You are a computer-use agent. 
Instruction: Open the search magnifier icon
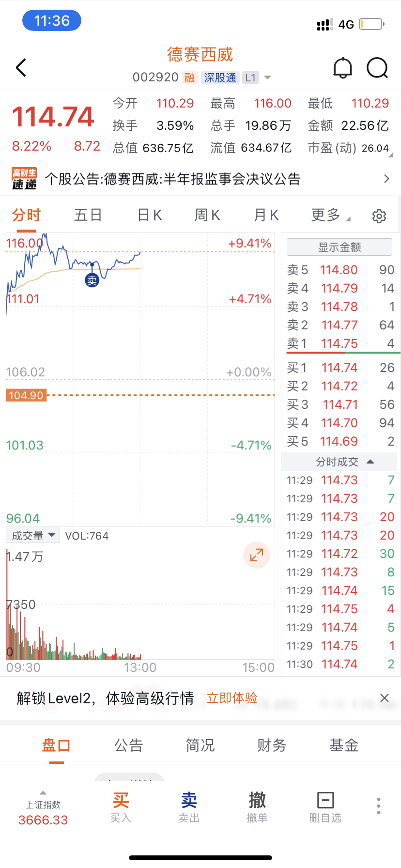pos(377,68)
